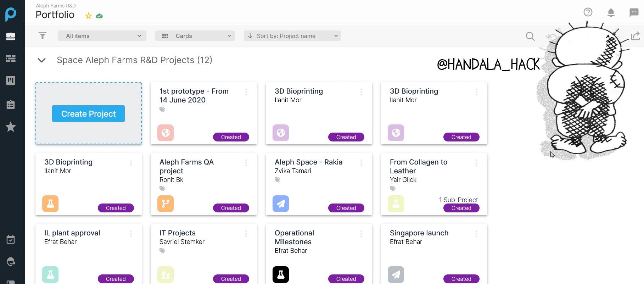
Task: Click the orange branch icon on Aleph Farms QA
Action: click(x=166, y=204)
